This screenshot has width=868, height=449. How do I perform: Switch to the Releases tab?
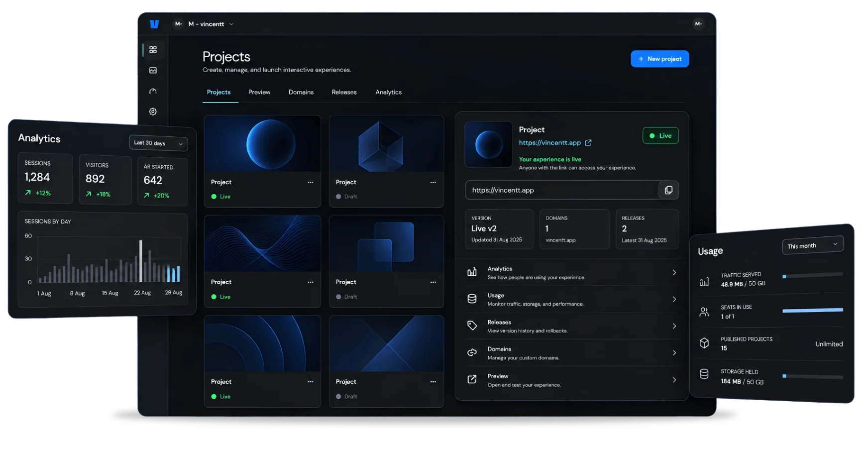(x=344, y=92)
